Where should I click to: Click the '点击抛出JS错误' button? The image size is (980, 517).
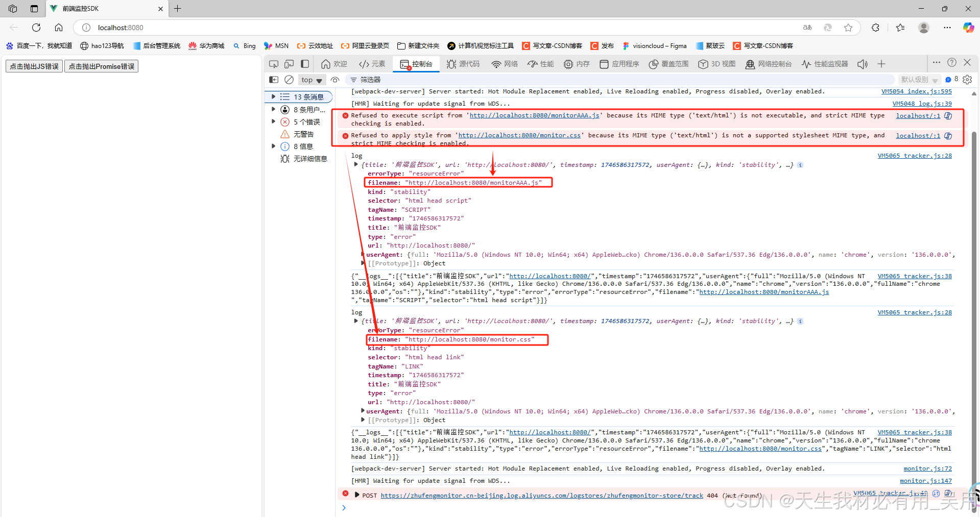tap(34, 66)
